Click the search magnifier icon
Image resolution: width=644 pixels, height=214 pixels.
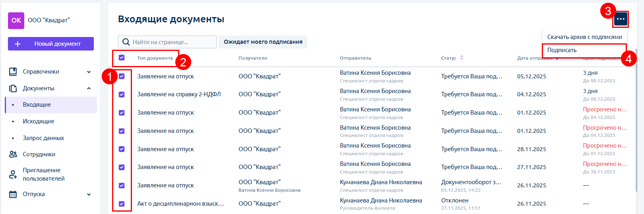(126, 42)
